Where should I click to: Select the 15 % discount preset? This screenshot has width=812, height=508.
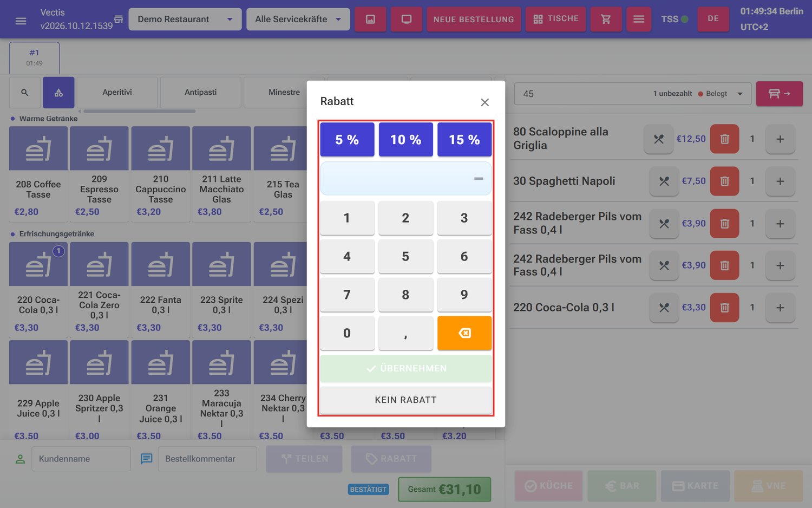point(464,140)
